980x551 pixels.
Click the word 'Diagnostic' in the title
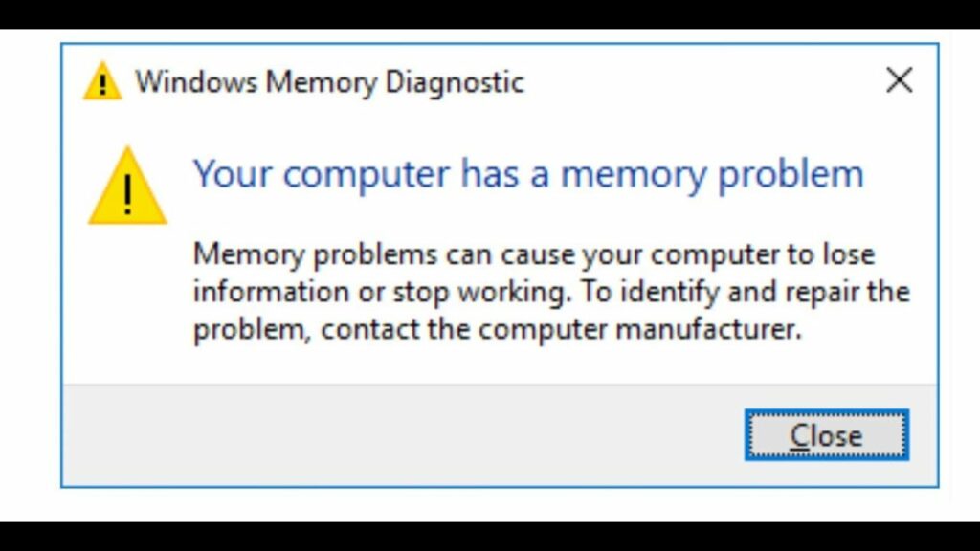click(455, 83)
